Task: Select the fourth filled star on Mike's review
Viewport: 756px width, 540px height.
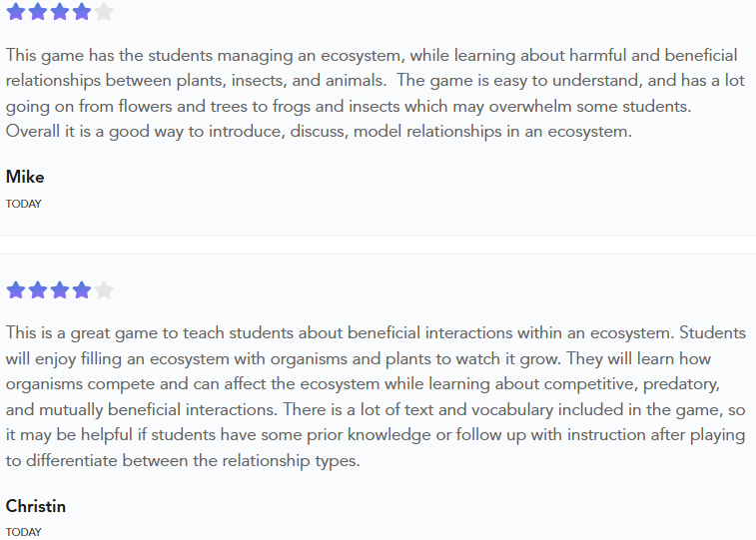Action: point(82,12)
